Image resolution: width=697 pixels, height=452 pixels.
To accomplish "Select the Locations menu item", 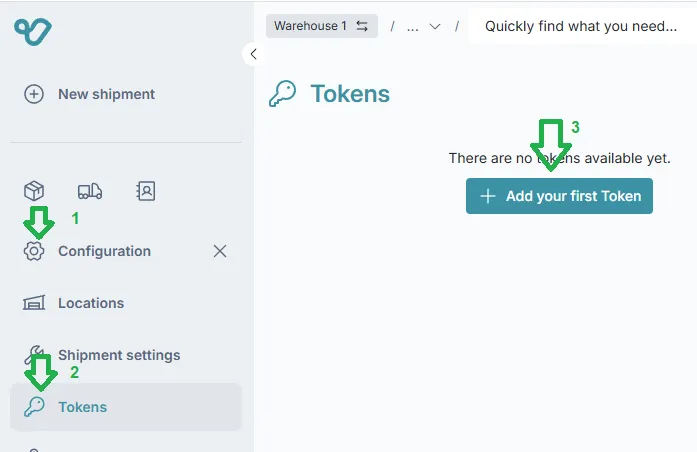I will pos(91,303).
